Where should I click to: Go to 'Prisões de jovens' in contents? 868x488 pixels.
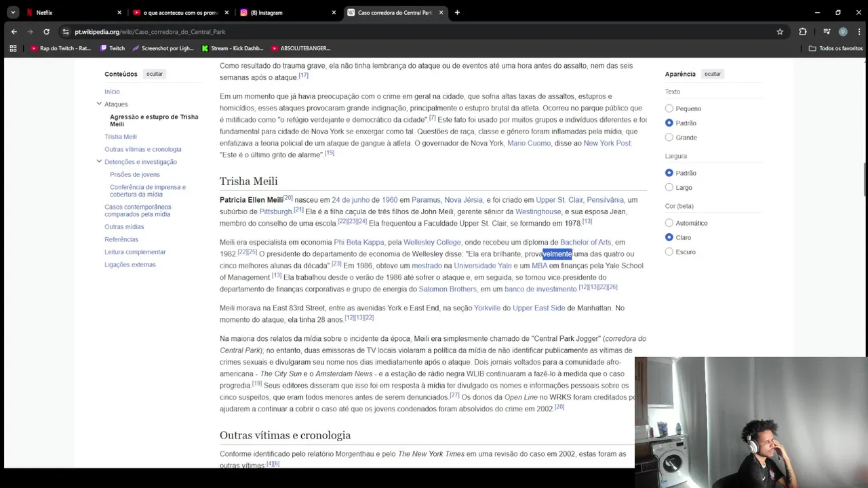pos(135,174)
